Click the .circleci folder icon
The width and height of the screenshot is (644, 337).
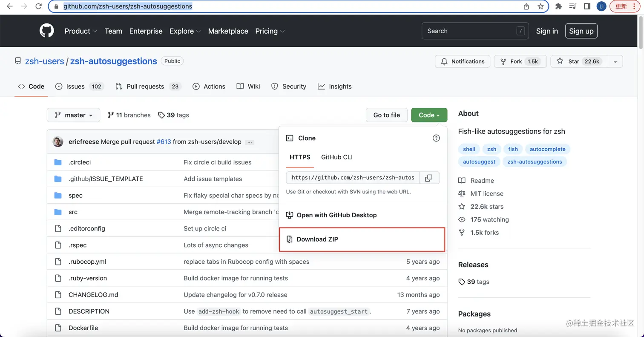click(x=58, y=162)
